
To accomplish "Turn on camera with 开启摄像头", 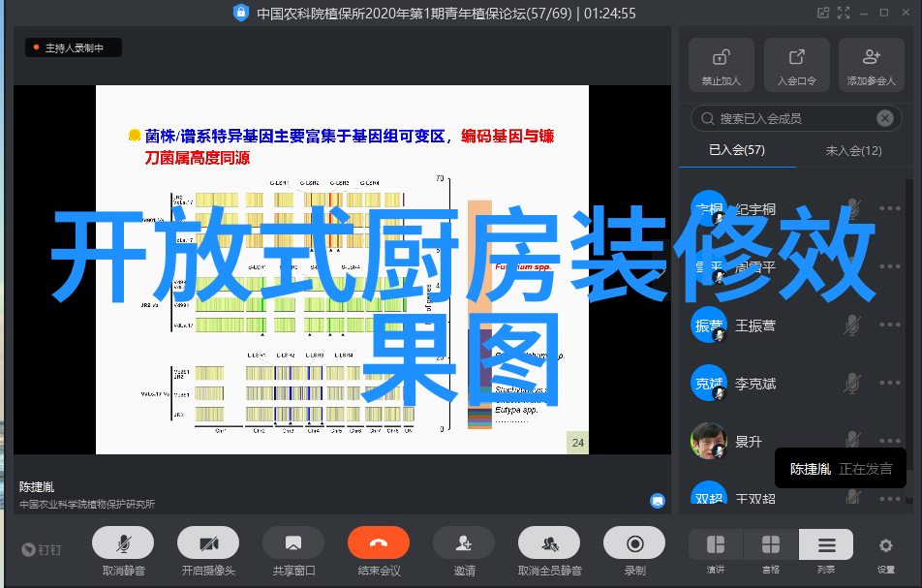I will pyautogui.click(x=208, y=543).
